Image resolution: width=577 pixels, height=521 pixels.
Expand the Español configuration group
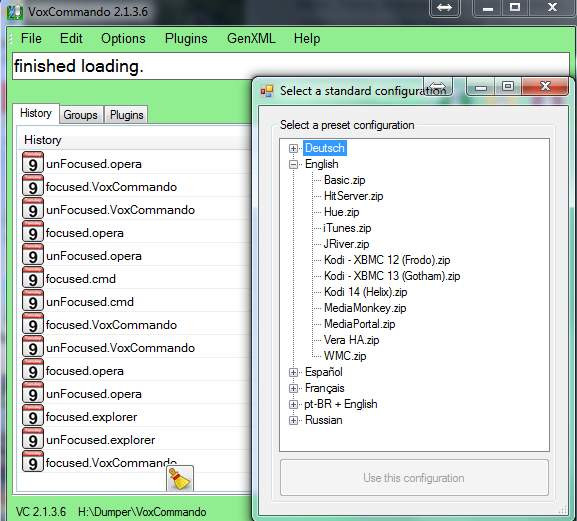(x=293, y=372)
